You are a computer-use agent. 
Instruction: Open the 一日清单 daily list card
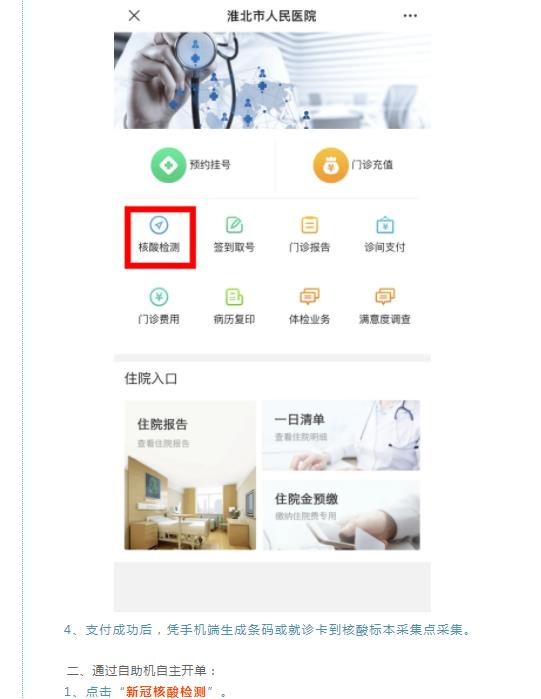tap(341, 435)
